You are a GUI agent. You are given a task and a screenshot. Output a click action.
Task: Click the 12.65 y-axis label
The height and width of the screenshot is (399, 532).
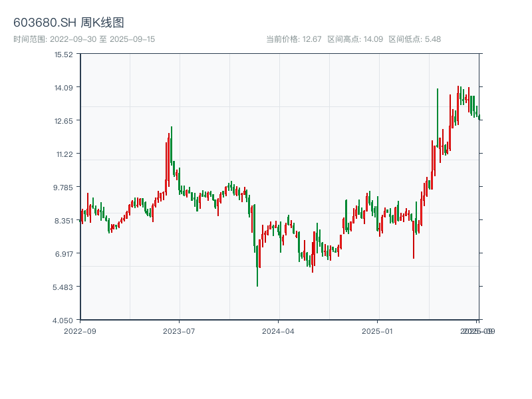(64, 121)
